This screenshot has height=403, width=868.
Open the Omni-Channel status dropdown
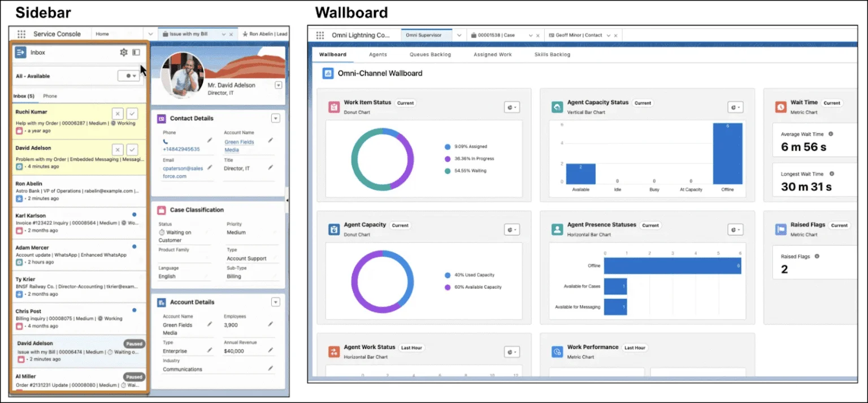point(129,76)
